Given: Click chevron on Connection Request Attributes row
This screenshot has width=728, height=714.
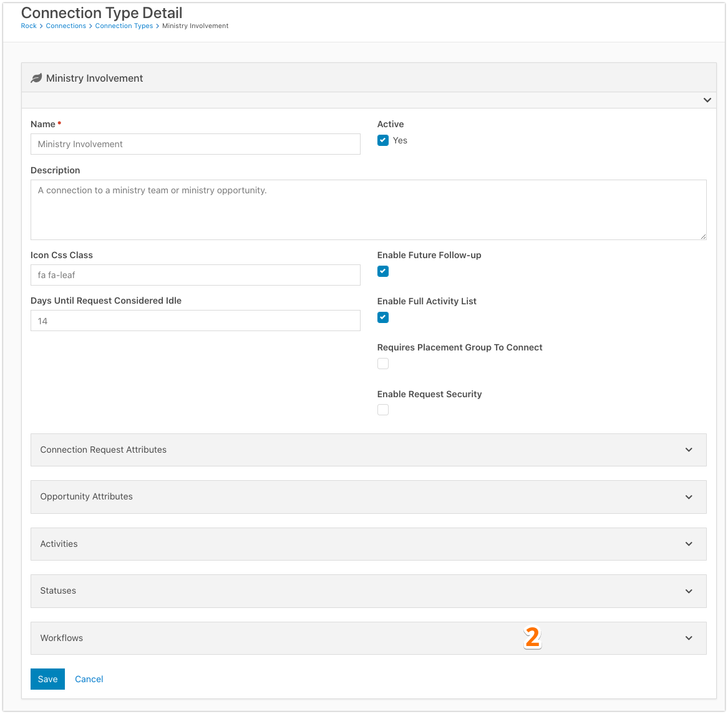Looking at the screenshot, I should [689, 450].
